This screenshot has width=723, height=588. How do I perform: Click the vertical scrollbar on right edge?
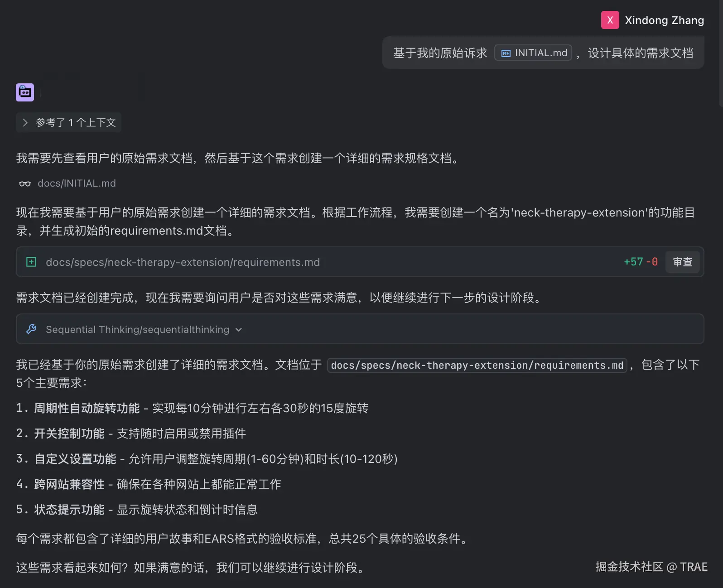click(x=721, y=54)
